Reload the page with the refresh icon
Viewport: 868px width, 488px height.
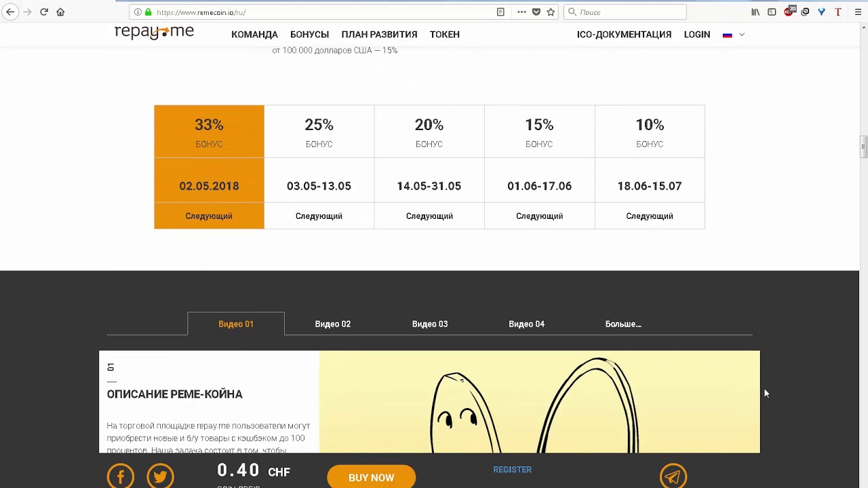44,12
